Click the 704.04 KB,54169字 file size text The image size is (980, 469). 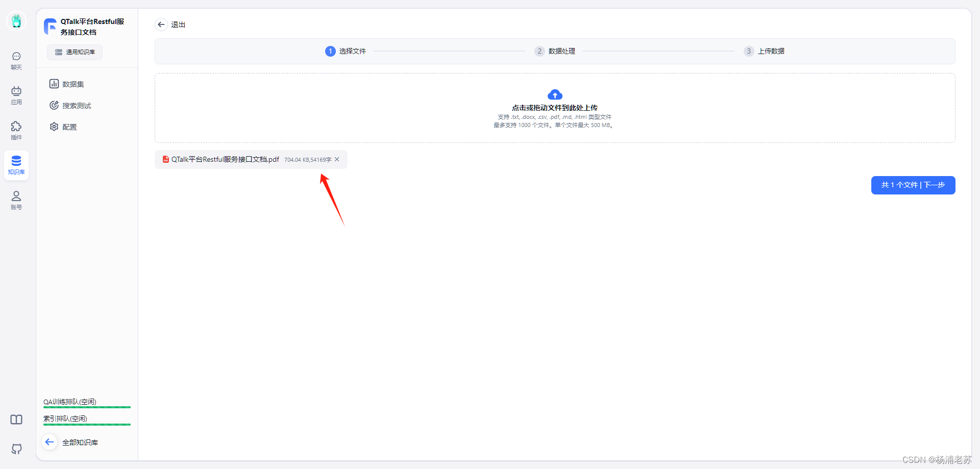pos(308,160)
